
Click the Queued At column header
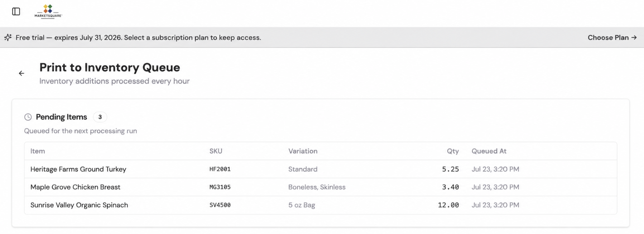489,151
